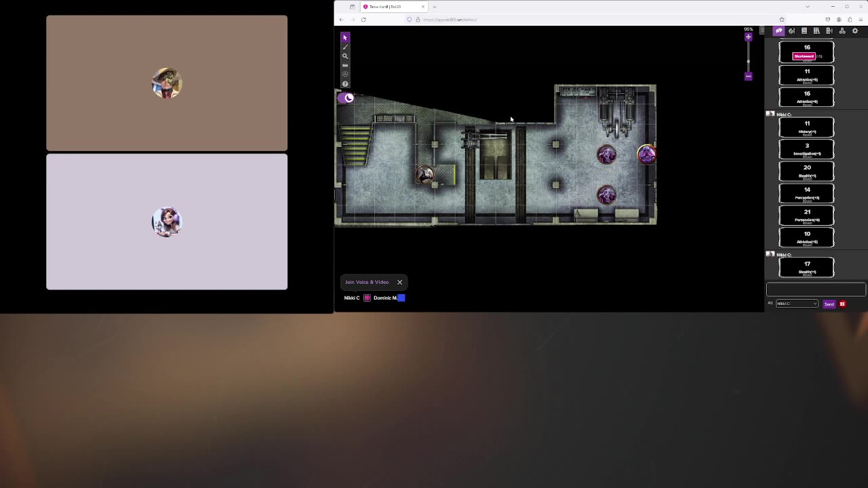Switch to the Chat tab
The width and height of the screenshot is (868, 488).
(x=778, y=30)
